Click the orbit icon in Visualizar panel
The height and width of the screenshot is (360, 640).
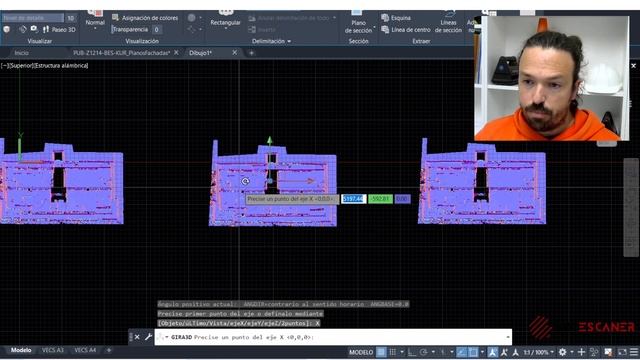click(x=22, y=29)
